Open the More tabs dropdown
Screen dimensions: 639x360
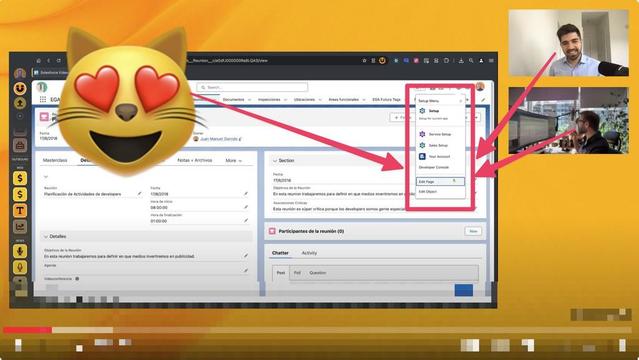click(234, 161)
